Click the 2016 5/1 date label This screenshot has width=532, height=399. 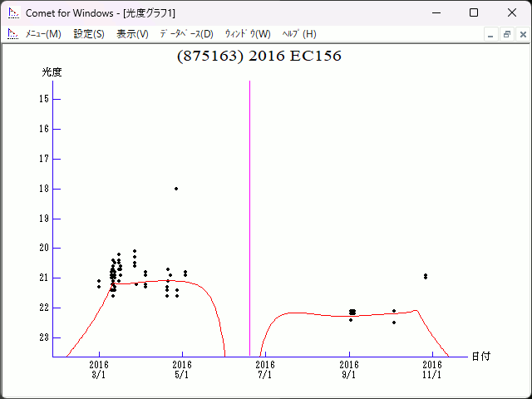pos(182,370)
